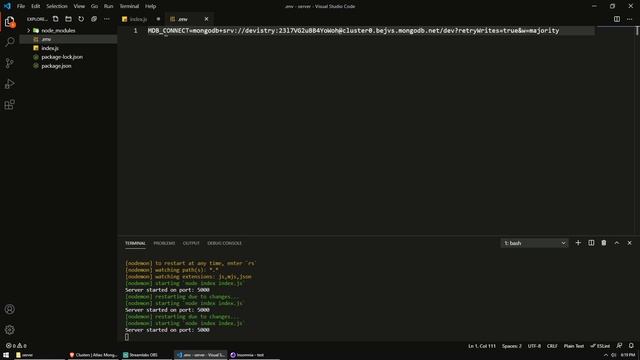Open the Selection menu
640x360 pixels.
[57, 6]
